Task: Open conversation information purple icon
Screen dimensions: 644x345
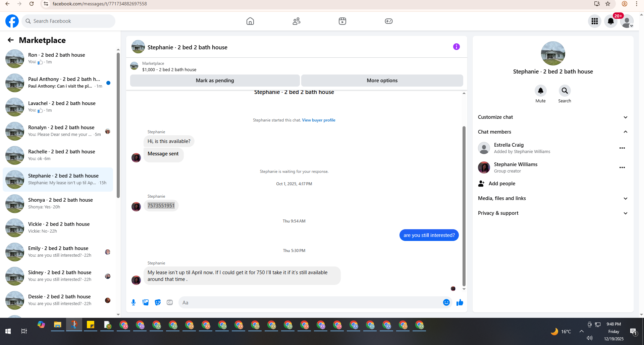Action: [457, 47]
